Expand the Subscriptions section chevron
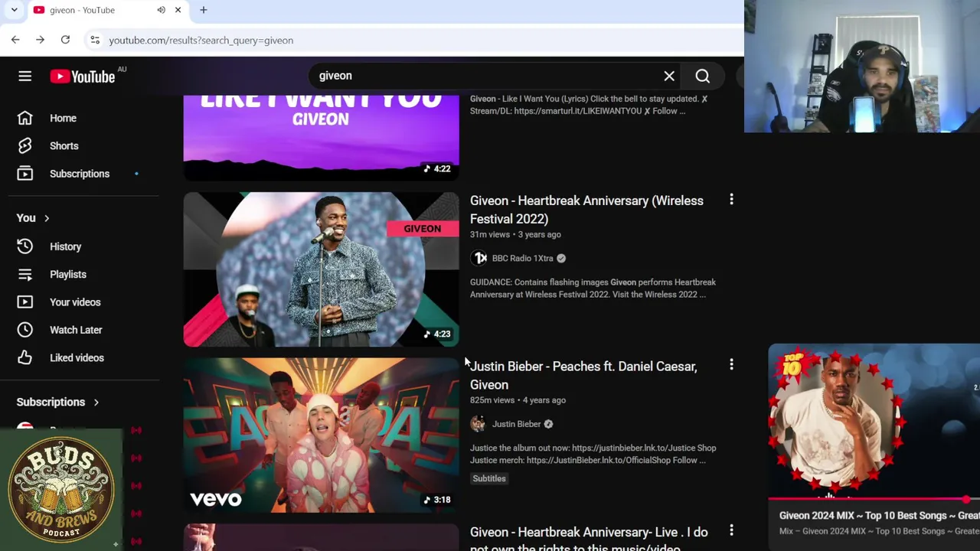The height and width of the screenshot is (551, 980). (x=96, y=402)
